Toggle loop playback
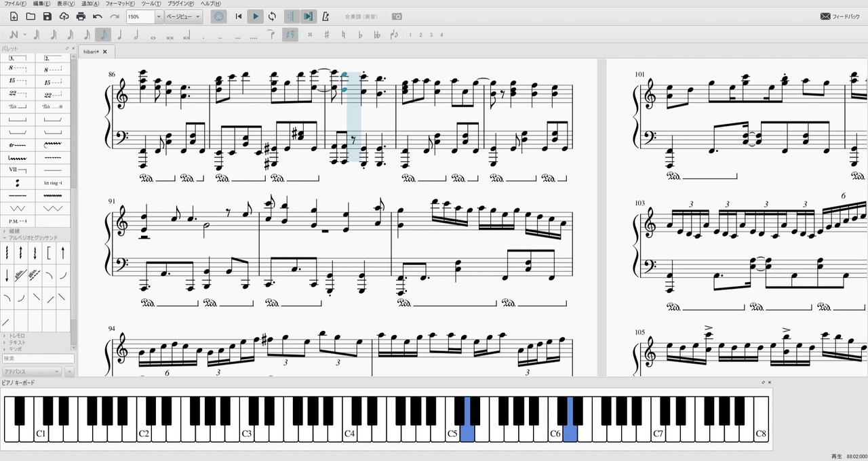Screen dimensions: 868x461 pyautogui.click(x=273, y=16)
